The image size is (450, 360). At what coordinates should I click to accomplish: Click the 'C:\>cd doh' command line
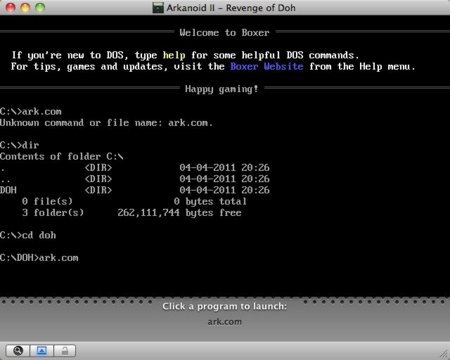pyautogui.click(x=28, y=235)
